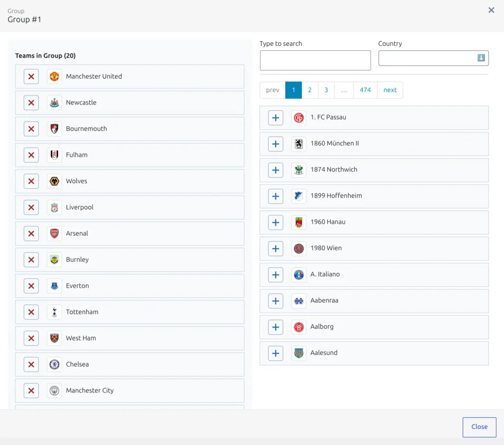Go to page 1 of teams

point(293,90)
